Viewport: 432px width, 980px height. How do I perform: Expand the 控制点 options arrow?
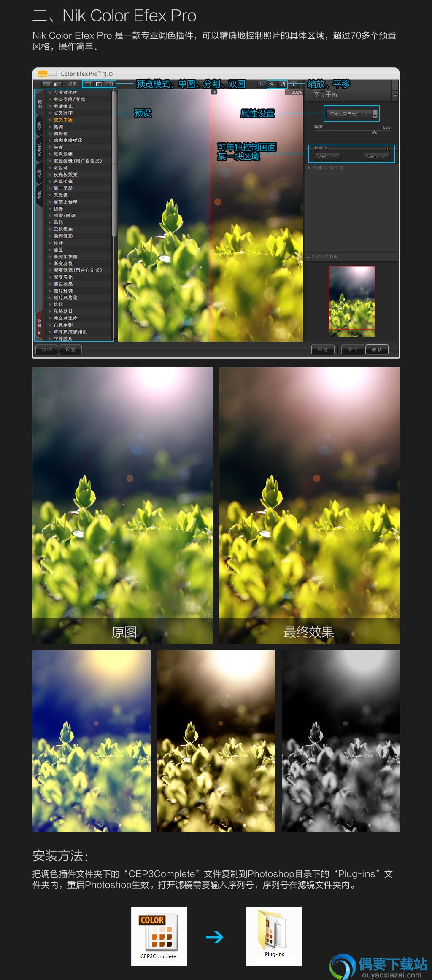coord(387,149)
